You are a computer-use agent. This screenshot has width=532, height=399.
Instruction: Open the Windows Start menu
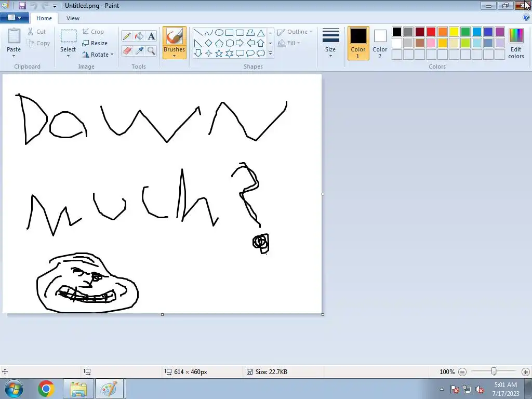pos(14,389)
